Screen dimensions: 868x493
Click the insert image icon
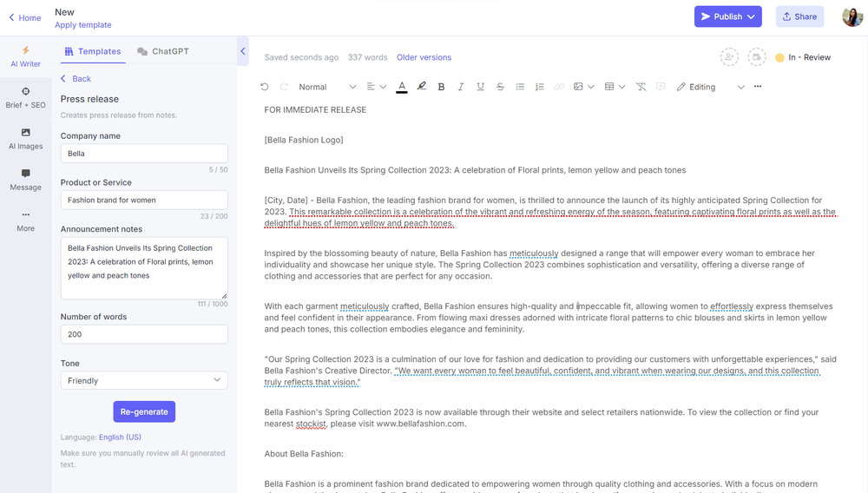pyautogui.click(x=578, y=87)
